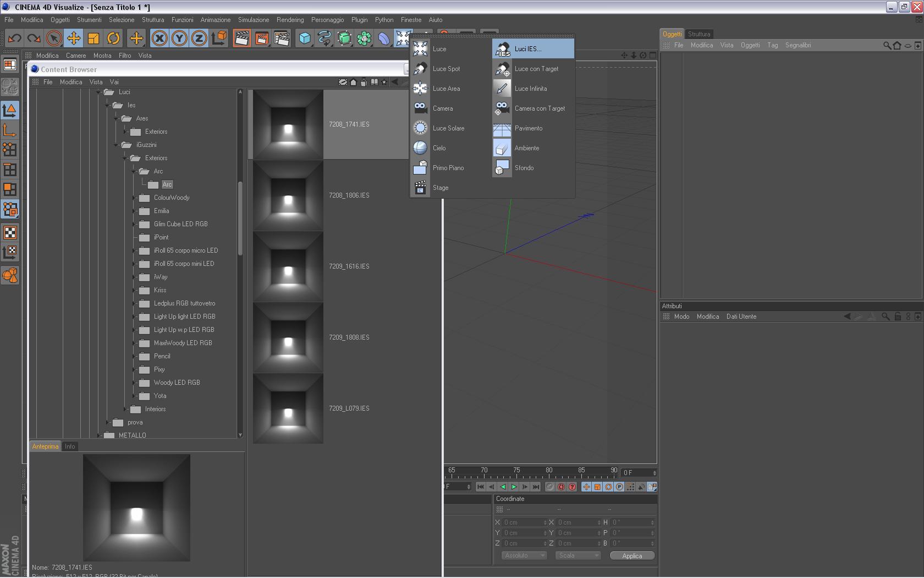Viewport: 924px width, 578px height.
Task: Click the cube primitive icon
Action: [x=305, y=38]
